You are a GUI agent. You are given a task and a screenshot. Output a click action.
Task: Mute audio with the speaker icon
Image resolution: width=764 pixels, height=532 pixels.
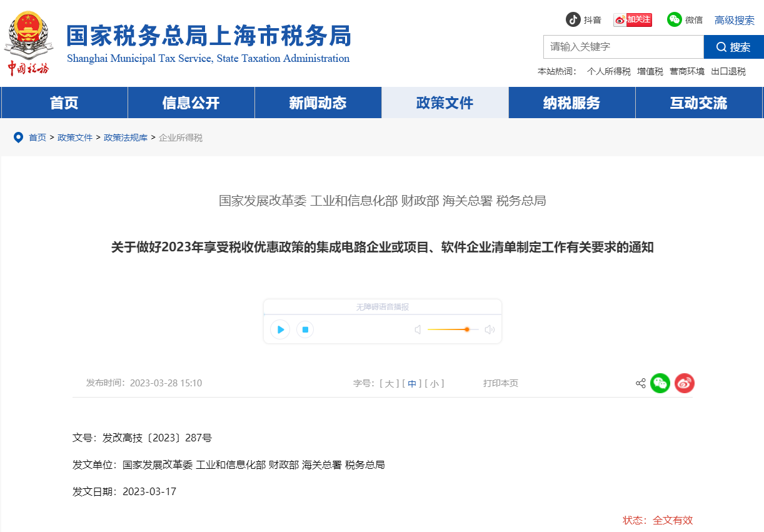click(417, 329)
